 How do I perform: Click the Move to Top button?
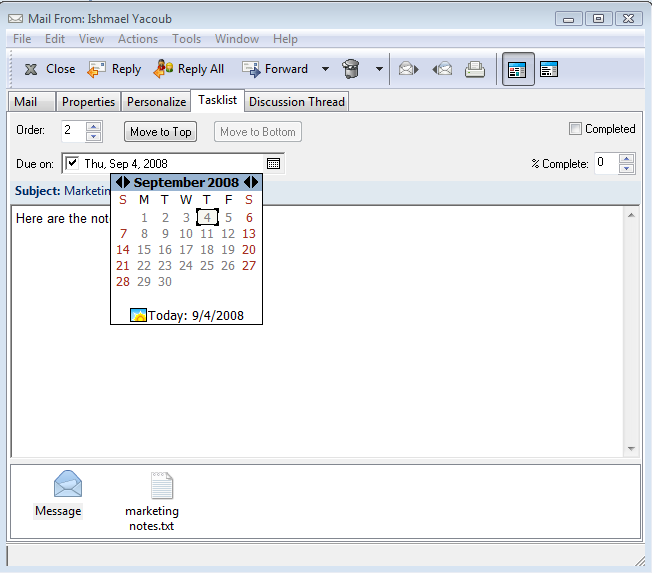[x=160, y=132]
